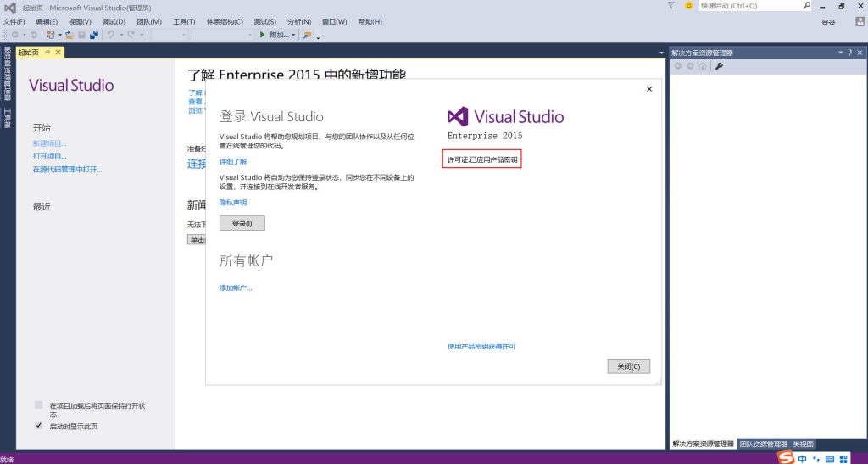Expand the New Project dropdown arrow

pyautogui.click(x=60, y=35)
